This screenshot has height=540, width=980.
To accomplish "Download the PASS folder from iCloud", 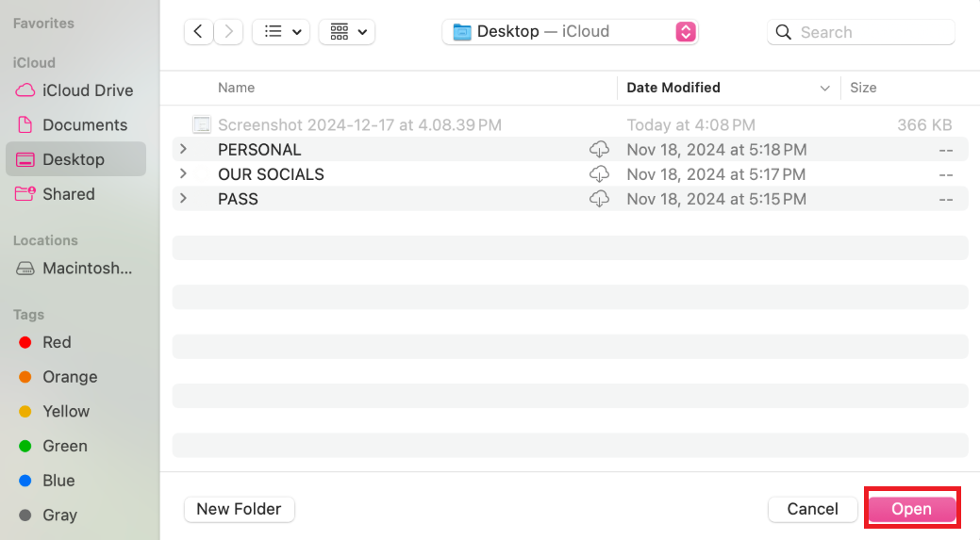I will tap(599, 199).
